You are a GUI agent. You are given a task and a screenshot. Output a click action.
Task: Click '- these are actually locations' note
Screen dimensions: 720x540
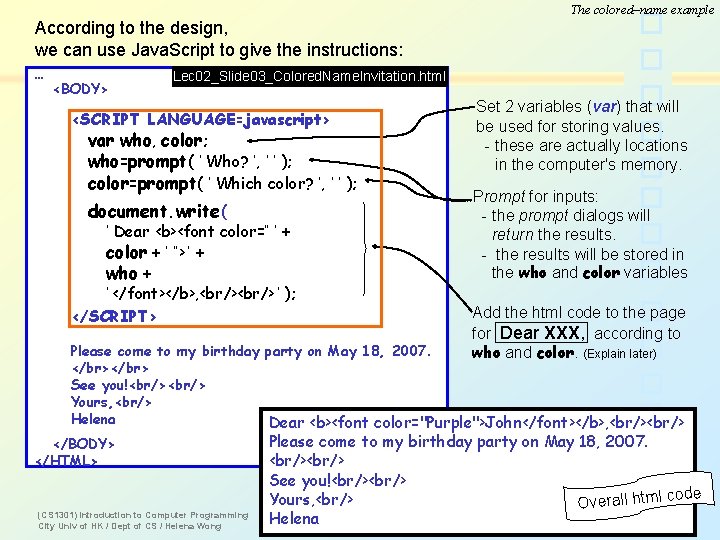pos(586,146)
